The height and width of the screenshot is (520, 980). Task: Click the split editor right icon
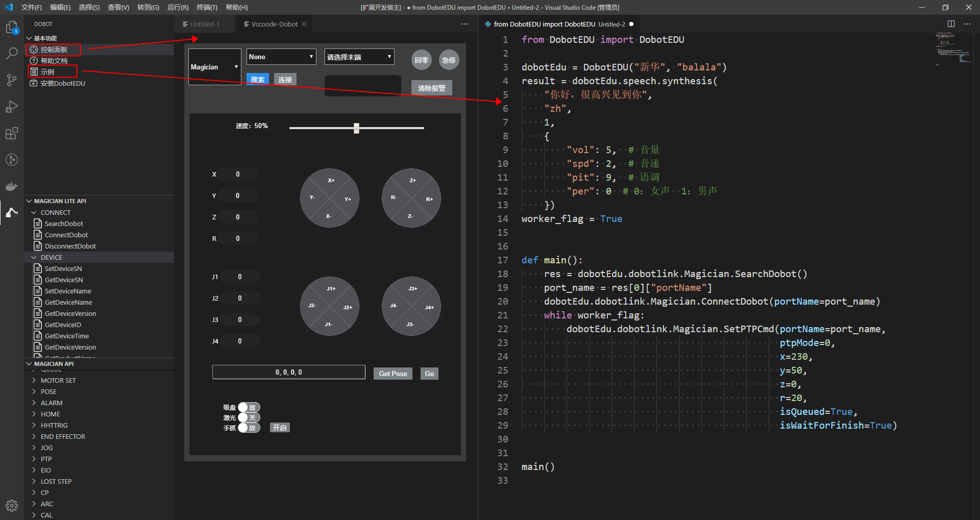pos(951,24)
